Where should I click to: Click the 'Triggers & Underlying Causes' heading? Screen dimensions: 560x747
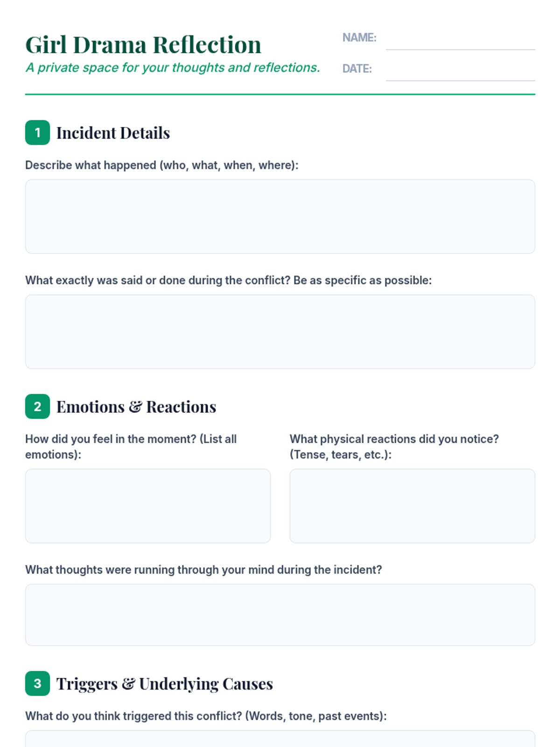point(164,684)
